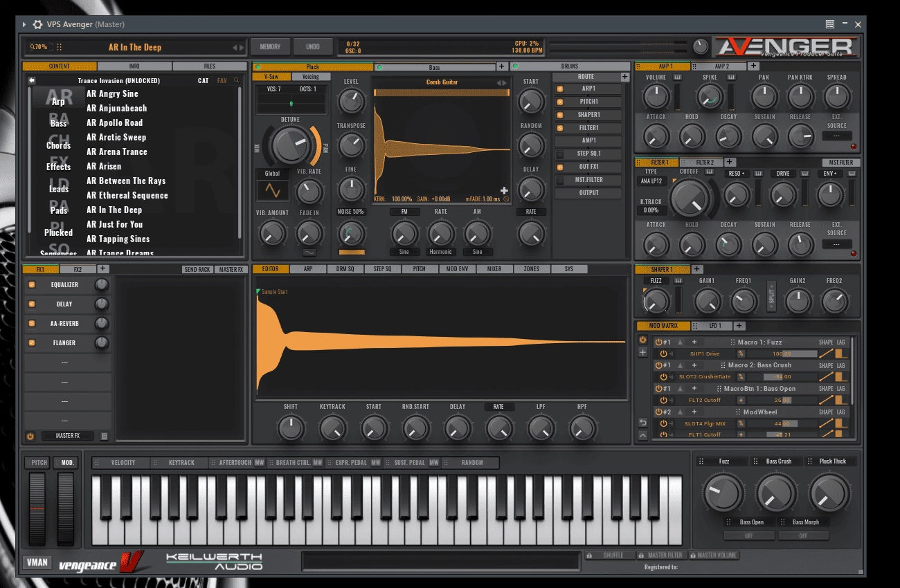
Task: Toggle the FLANGER effect on/off
Action: coord(31,343)
